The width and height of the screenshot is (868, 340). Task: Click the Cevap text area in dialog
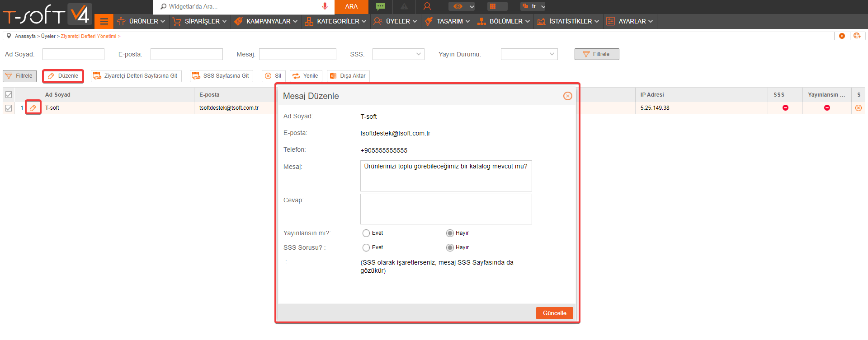point(446,209)
